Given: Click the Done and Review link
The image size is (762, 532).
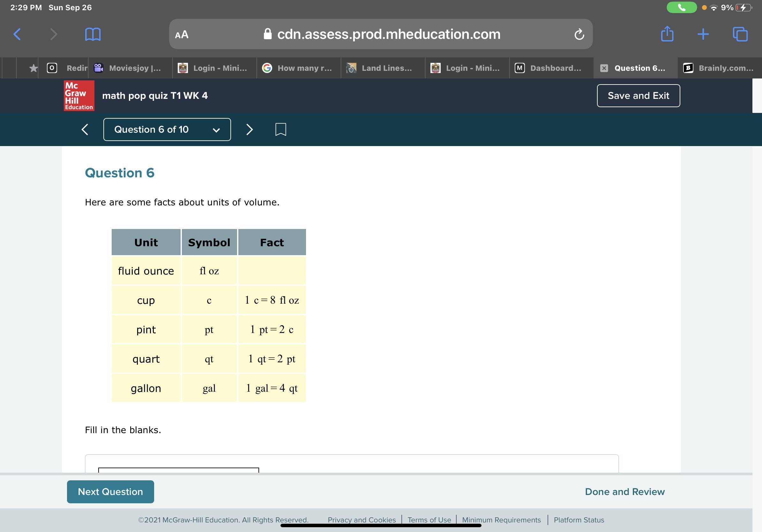Looking at the screenshot, I should point(624,491).
